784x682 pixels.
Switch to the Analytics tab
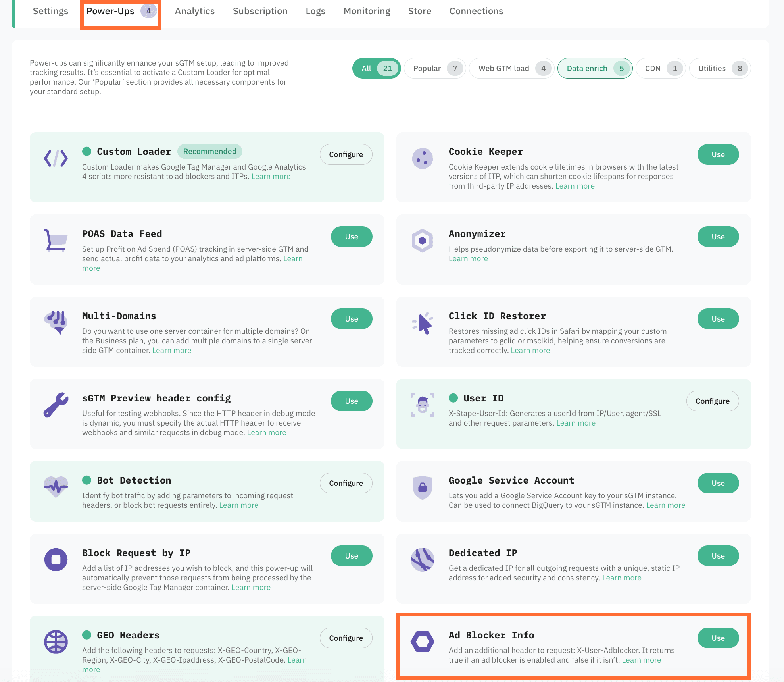[x=194, y=11]
